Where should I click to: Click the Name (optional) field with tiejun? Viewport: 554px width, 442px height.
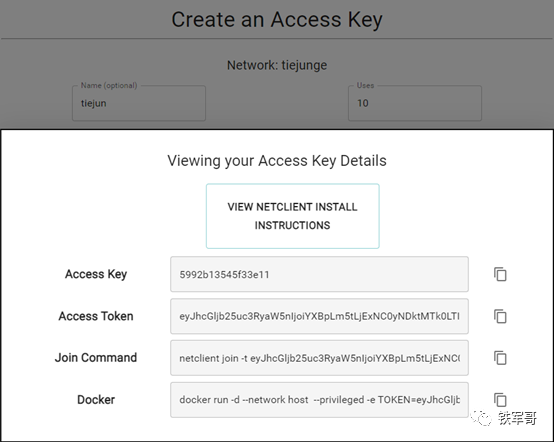tap(139, 103)
